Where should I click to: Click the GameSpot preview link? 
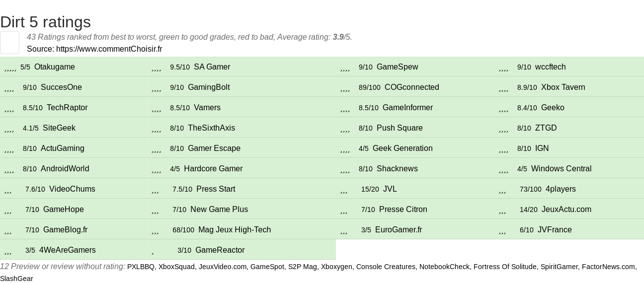(267, 267)
